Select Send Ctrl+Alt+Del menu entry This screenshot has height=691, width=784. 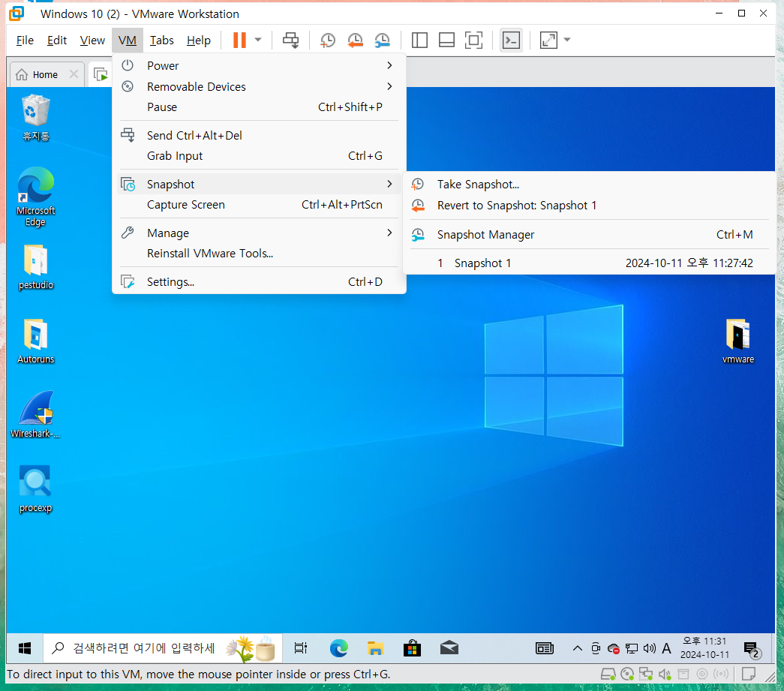click(x=259, y=136)
